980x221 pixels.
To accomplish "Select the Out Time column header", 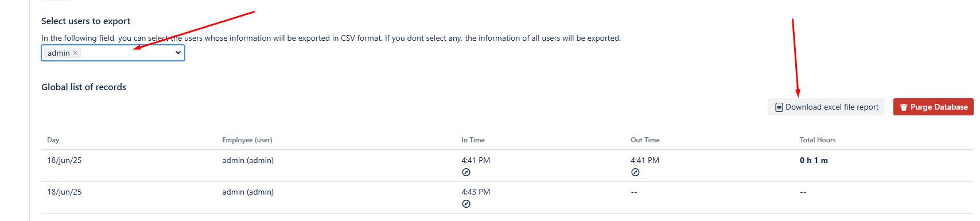I will pyautogui.click(x=645, y=140).
